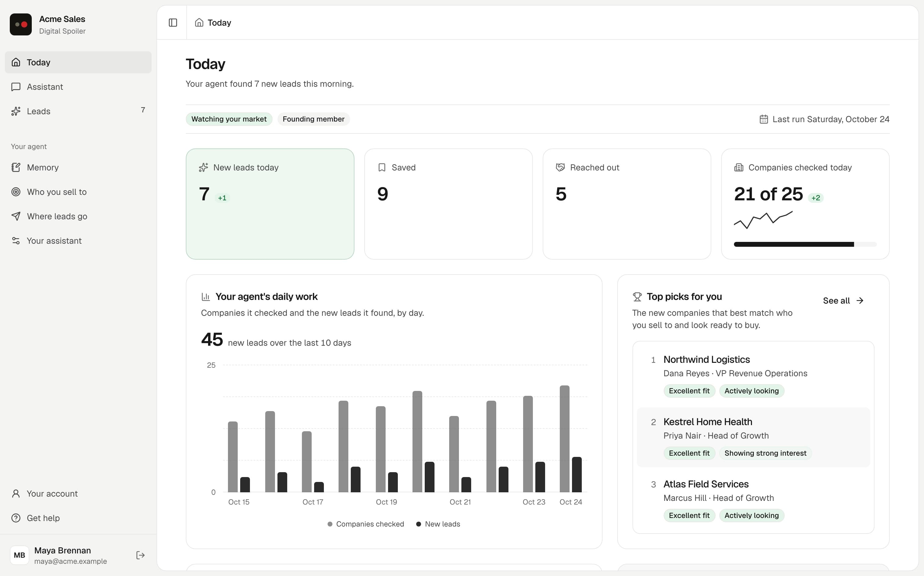Click the target icon for Who you sell to

[x=16, y=191]
